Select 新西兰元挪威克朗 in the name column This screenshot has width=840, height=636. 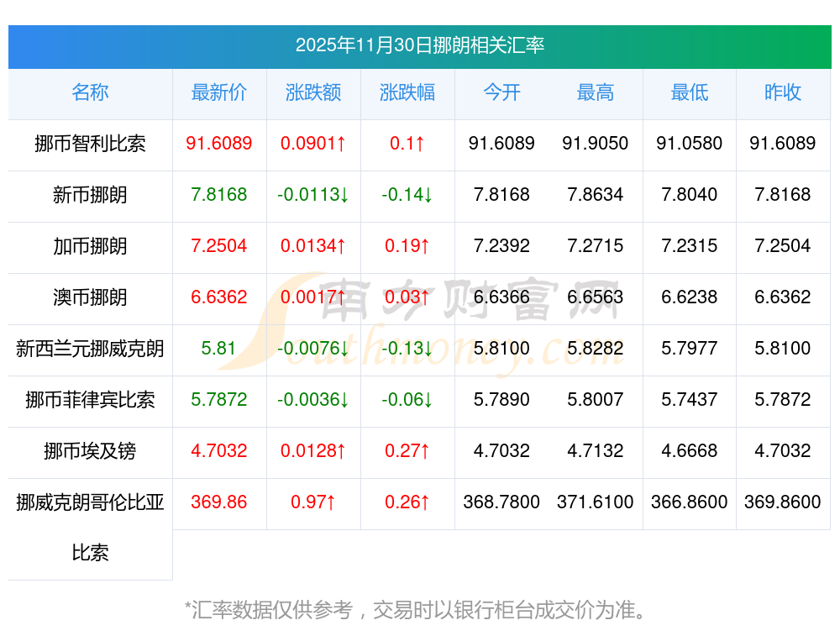pyautogui.click(x=90, y=349)
